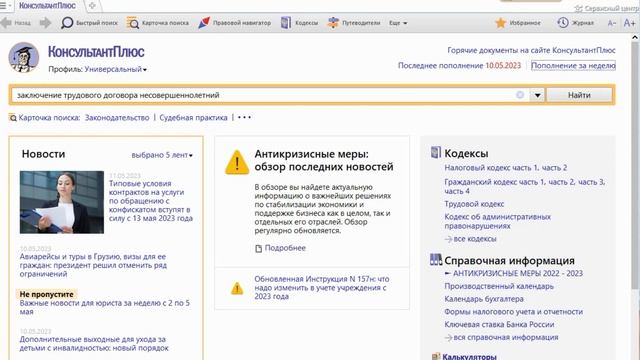The height and width of the screenshot is (360, 640).
Task: Clear the search field with the x icon
Action: [520, 95]
